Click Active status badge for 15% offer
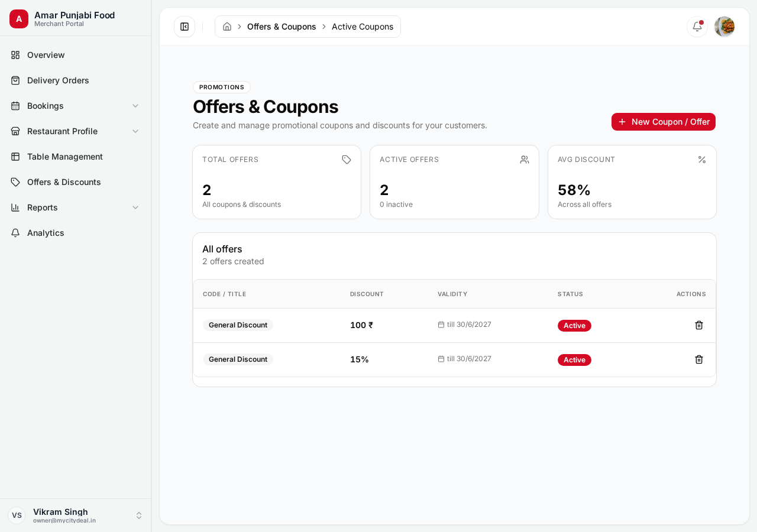The height and width of the screenshot is (532, 757). [574, 360]
